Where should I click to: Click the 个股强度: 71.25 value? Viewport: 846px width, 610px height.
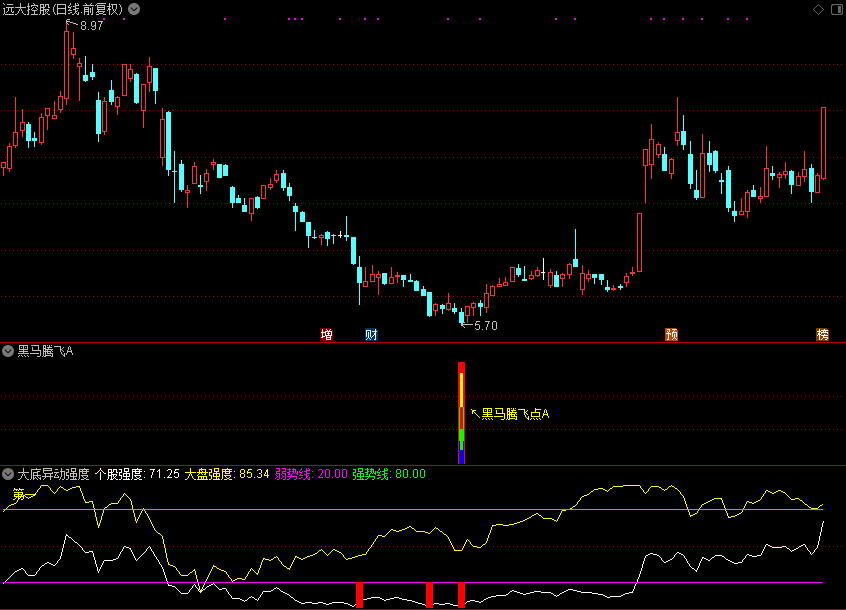(x=137, y=474)
